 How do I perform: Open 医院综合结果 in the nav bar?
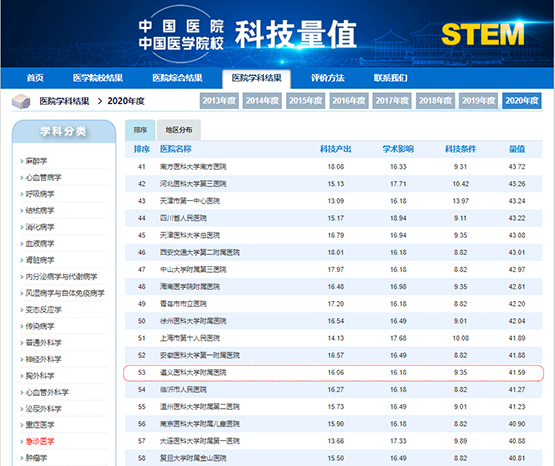pyautogui.click(x=177, y=78)
